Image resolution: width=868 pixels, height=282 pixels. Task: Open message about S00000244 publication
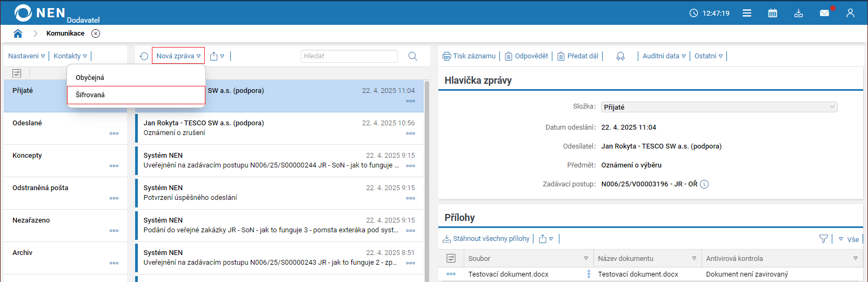tap(279, 161)
